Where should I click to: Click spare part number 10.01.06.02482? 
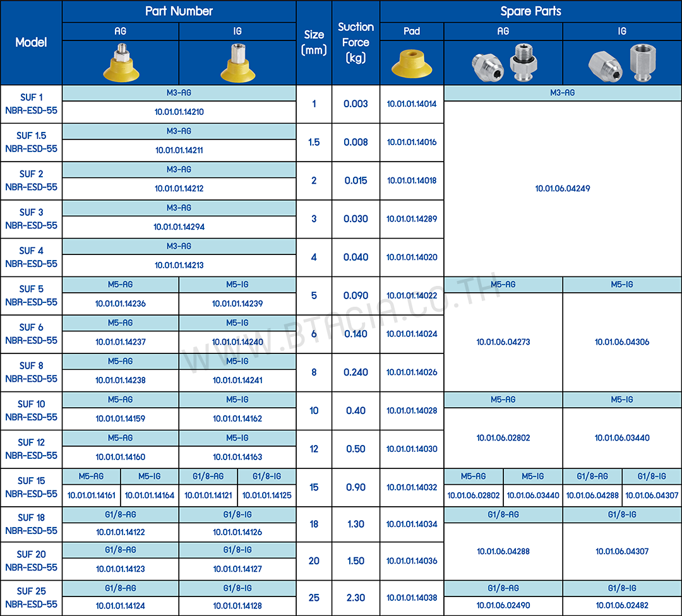click(x=622, y=605)
